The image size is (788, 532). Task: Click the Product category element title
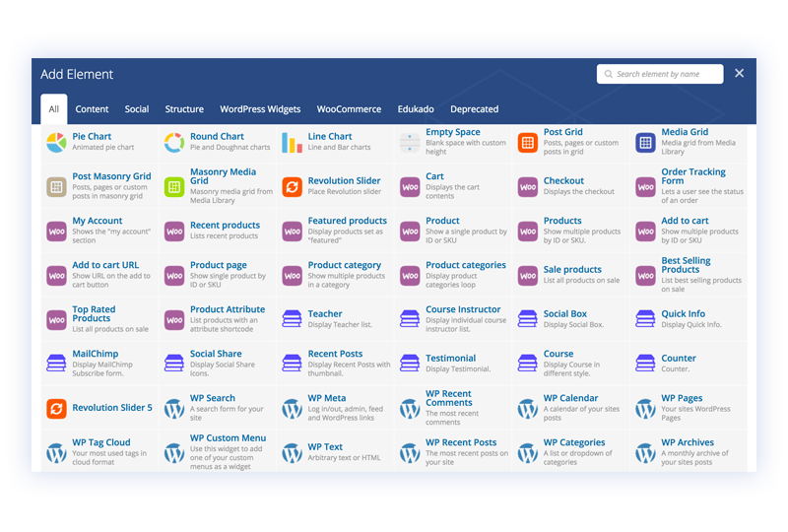tap(344, 265)
